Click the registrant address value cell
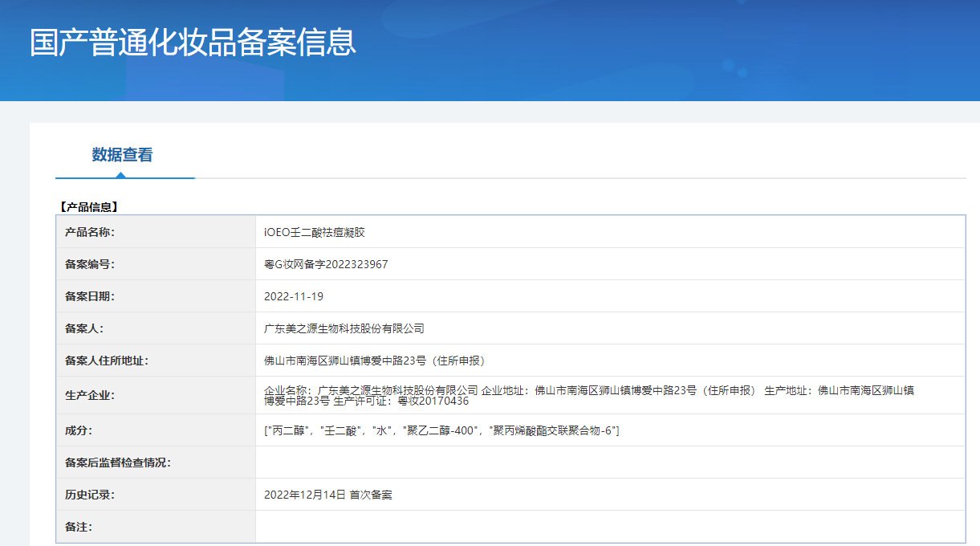 tap(610, 361)
